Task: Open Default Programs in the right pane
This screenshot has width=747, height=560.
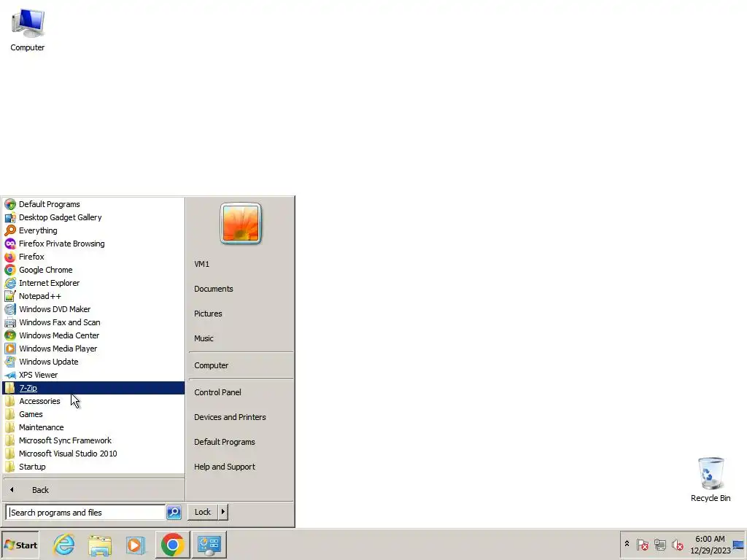Action: point(241,442)
